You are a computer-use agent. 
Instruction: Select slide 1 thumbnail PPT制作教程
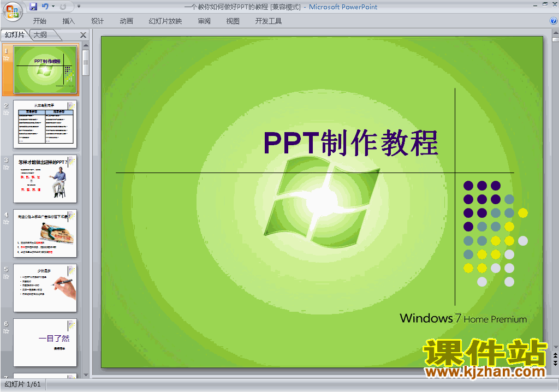(45, 69)
